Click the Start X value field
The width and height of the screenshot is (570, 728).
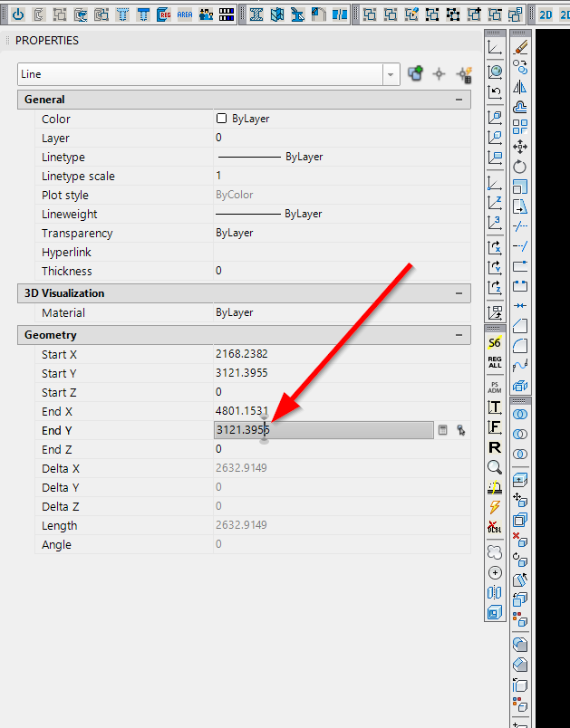point(342,354)
